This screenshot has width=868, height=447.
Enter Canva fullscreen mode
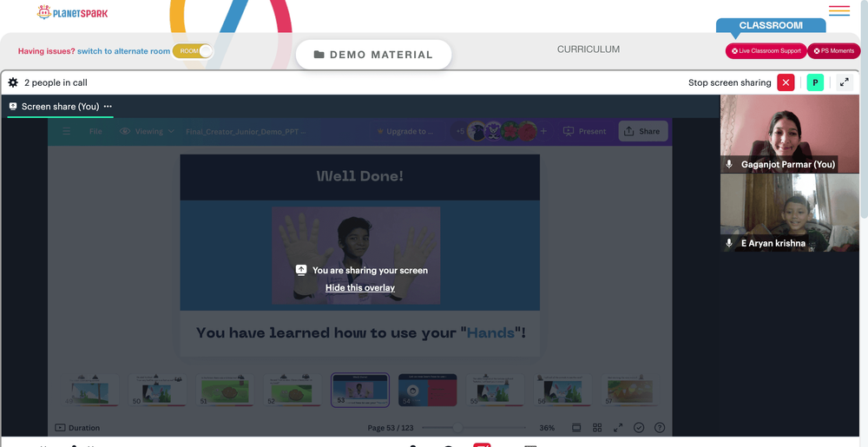click(618, 428)
